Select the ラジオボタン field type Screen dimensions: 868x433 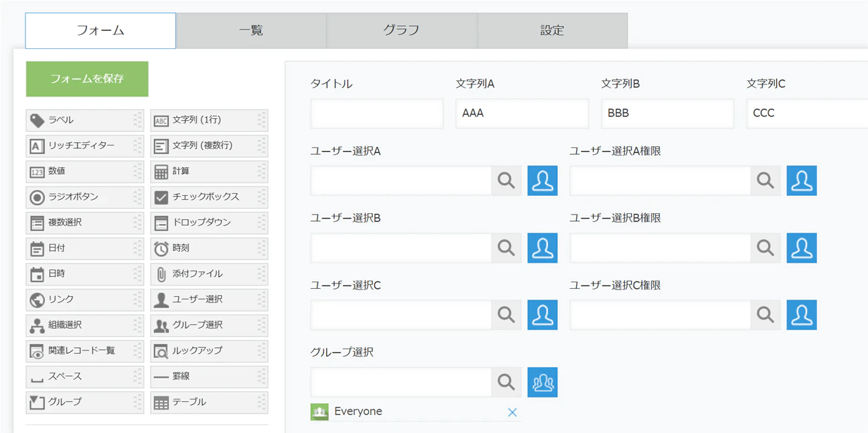coord(84,197)
